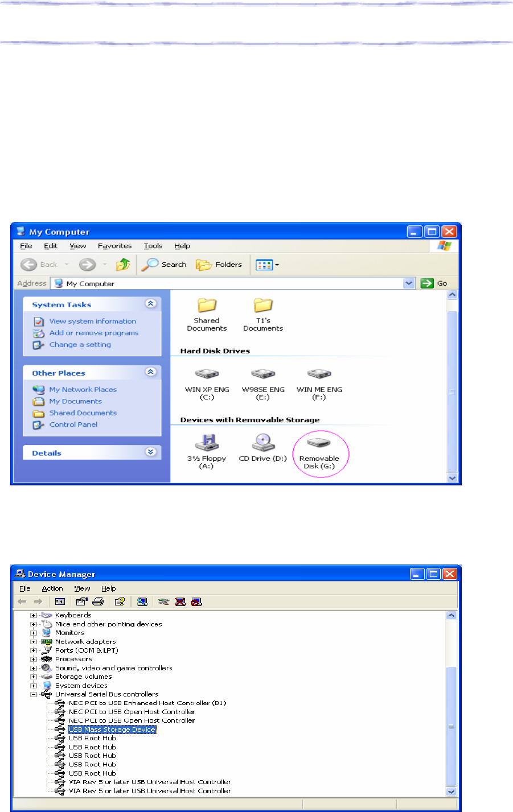Screen dimensions: 513x812
Task: Click the Uninstall device toolbar icon
Action: (x=180, y=601)
